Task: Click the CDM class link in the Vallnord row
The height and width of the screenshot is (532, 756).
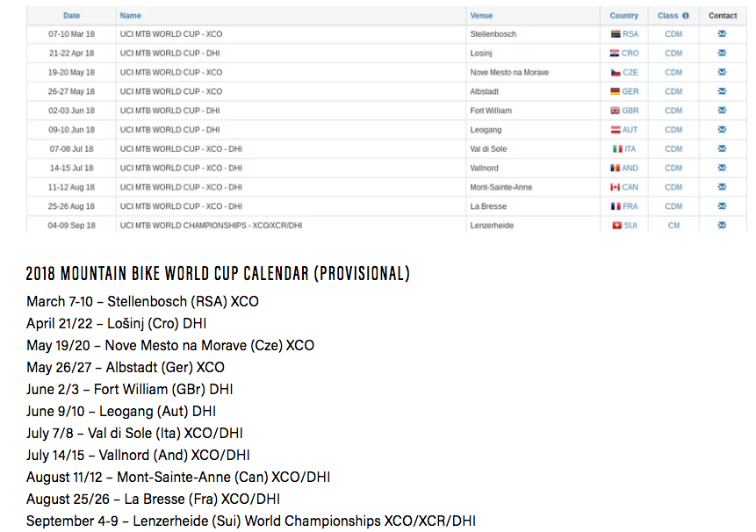Action: coord(673,168)
